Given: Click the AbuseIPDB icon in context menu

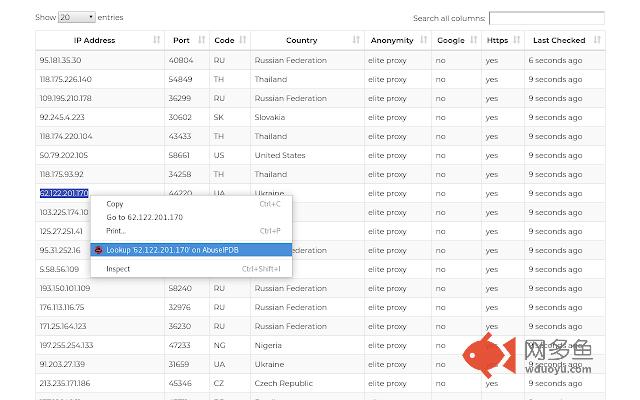Looking at the screenshot, I should coord(98,250).
